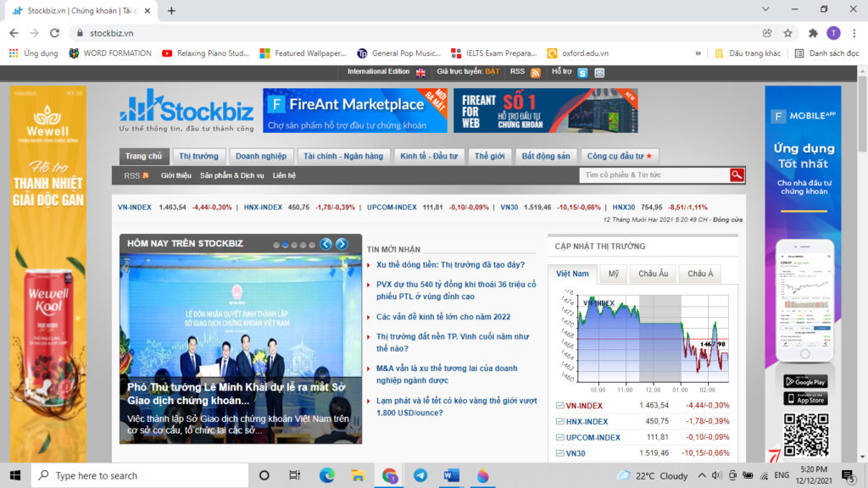Bookmark this page with star icon
The image size is (868, 488).
coord(787,33)
